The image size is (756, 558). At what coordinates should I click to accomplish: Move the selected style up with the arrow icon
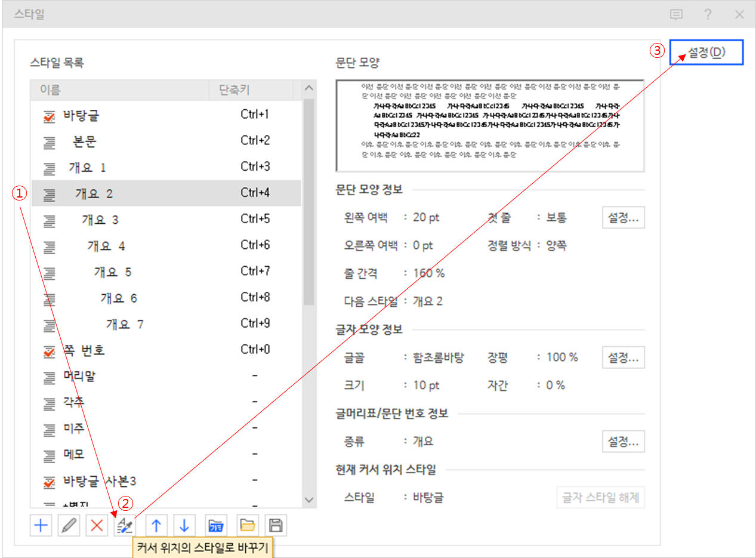155,525
